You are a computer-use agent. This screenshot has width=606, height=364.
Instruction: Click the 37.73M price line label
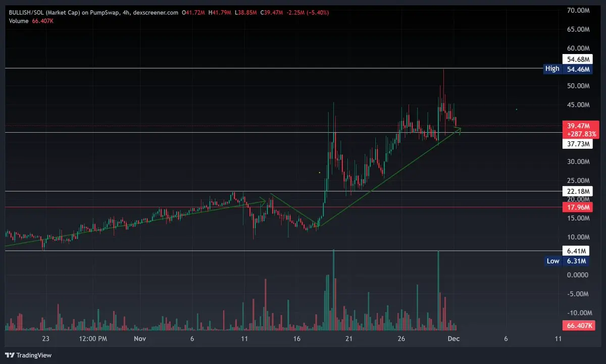coord(577,144)
